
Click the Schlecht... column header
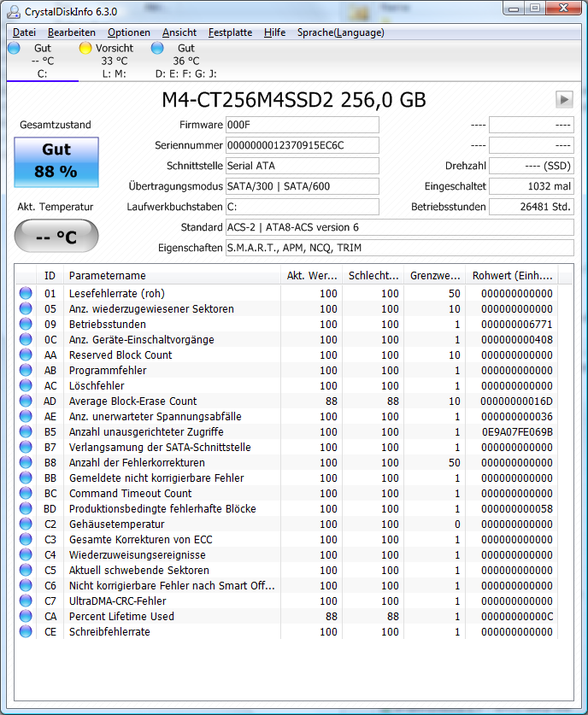[373, 275]
